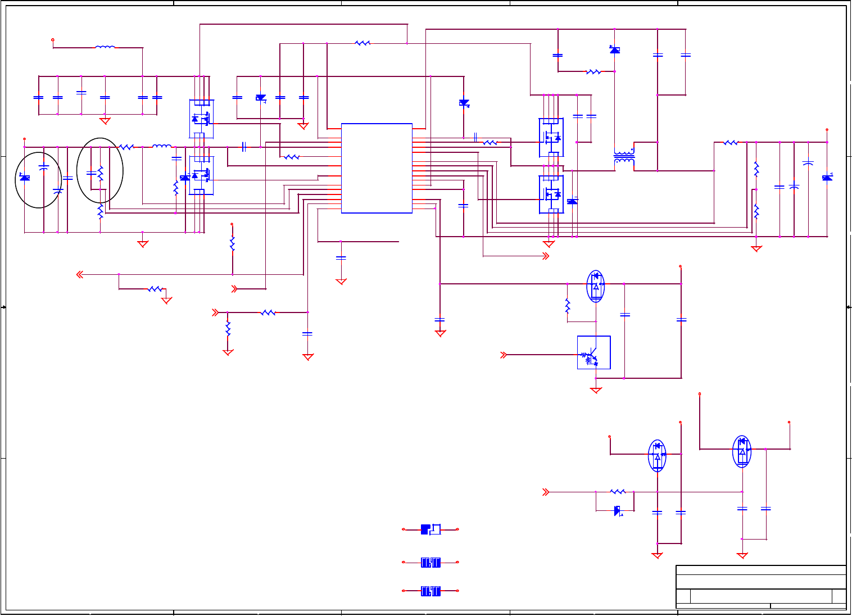Click the upper-right dual MOSFET package symbol
The width and height of the screenshot is (852, 616).
[551, 137]
